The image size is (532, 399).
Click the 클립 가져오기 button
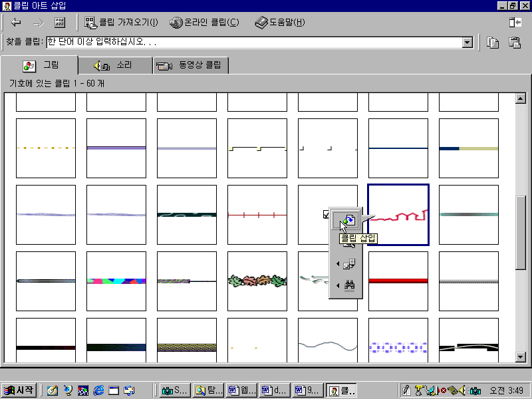pyautogui.click(x=122, y=23)
